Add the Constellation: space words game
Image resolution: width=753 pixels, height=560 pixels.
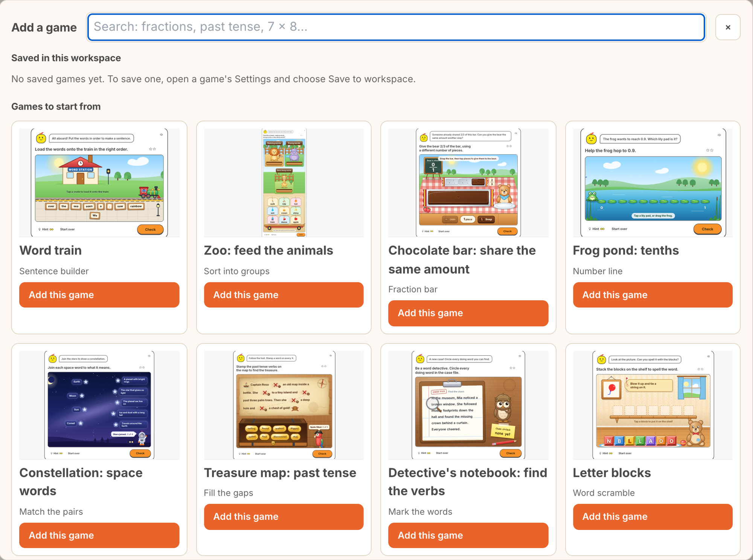pos(99,535)
